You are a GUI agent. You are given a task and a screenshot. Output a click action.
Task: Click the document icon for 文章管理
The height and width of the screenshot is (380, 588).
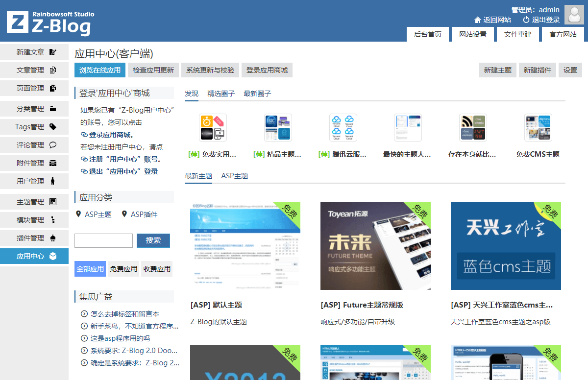[53, 70]
